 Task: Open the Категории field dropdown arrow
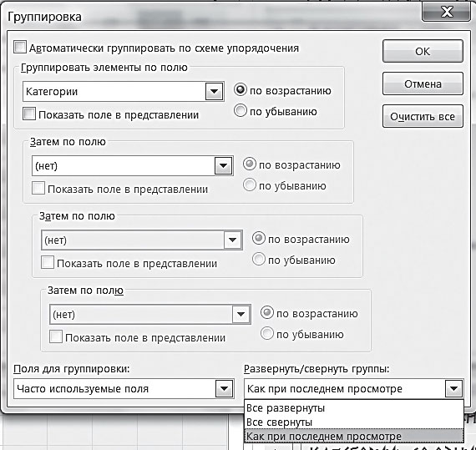pyautogui.click(x=214, y=91)
